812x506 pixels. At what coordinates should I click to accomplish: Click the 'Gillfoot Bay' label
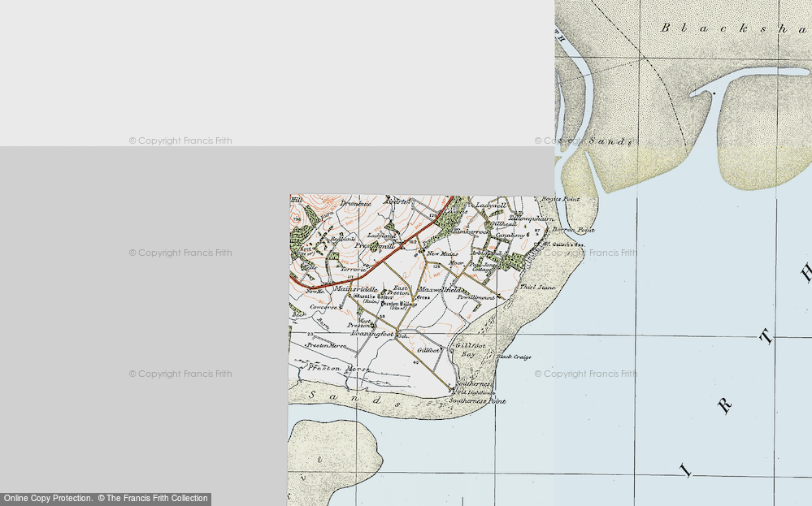coord(471,350)
